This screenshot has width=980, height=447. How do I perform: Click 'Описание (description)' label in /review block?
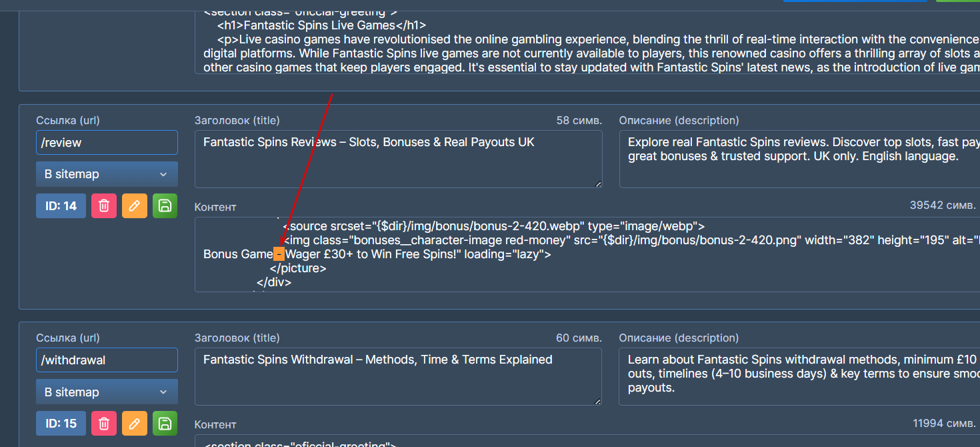(679, 121)
